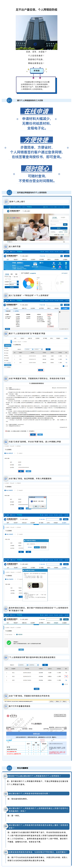The width and height of the screenshot is (73, 868).
Task: Click the 在线申请 blue banner
Action: pos(36,111)
